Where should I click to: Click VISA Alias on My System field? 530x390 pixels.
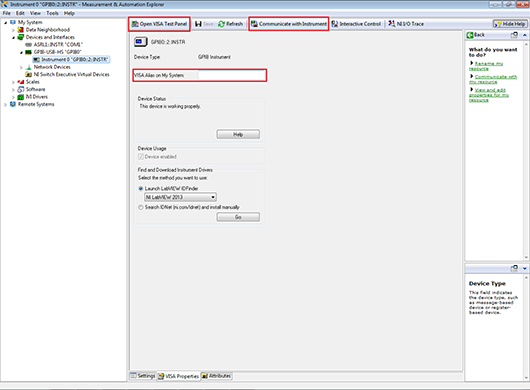tap(232, 75)
